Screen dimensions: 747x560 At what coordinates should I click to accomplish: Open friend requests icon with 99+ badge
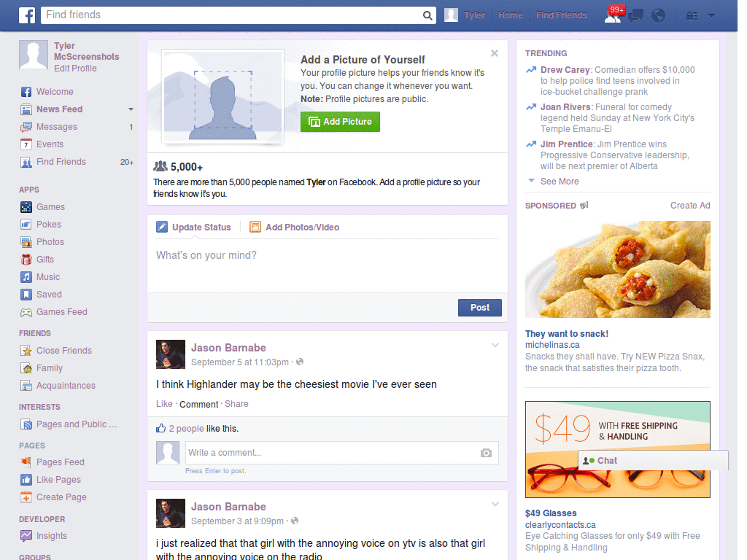pos(613,15)
